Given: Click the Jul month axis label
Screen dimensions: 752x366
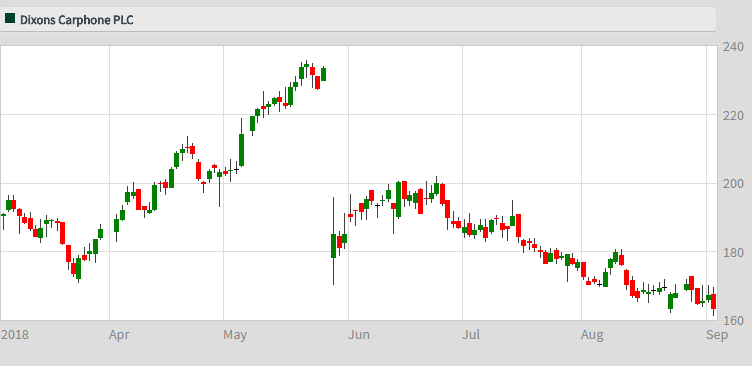Looking at the screenshot, I should tap(471, 334).
